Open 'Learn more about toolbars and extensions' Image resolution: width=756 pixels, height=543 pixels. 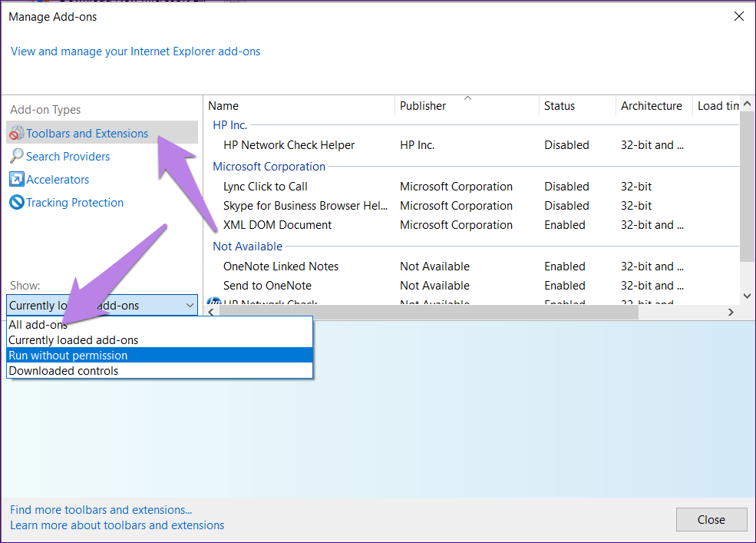tap(117, 525)
